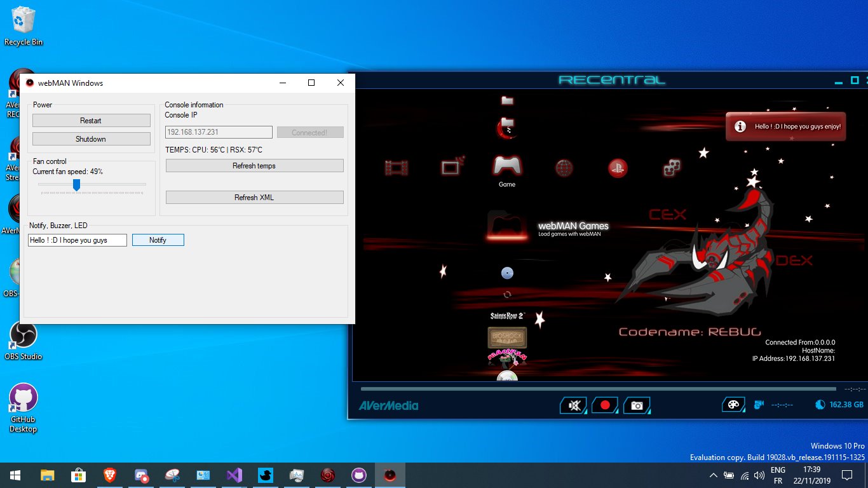Image resolution: width=868 pixels, height=488 pixels.
Task: Launch Brave browser from the taskbar
Action: pos(110,475)
